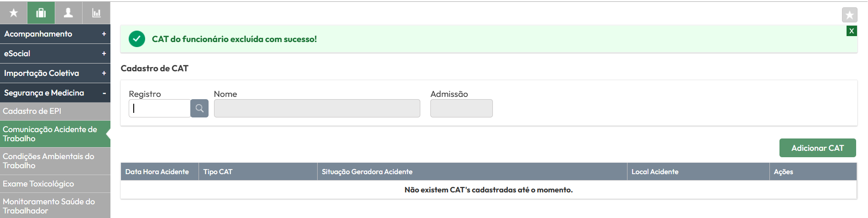The height and width of the screenshot is (218, 868).
Task: Collapse the Segurança e Medicina section
Action: click(x=55, y=93)
